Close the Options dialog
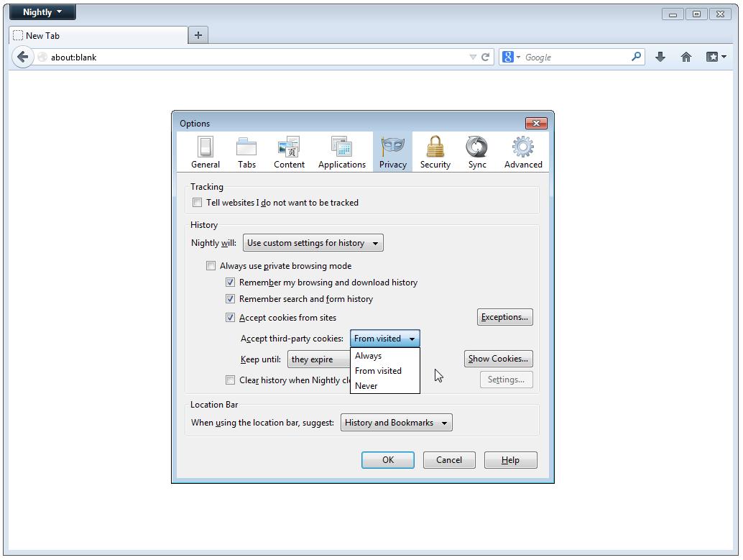 click(536, 123)
